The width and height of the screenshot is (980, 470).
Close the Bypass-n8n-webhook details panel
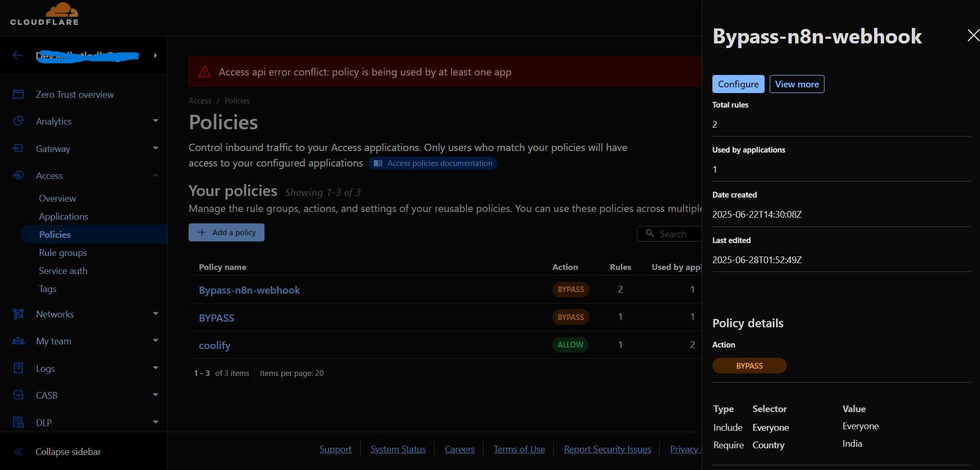tap(973, 35)
